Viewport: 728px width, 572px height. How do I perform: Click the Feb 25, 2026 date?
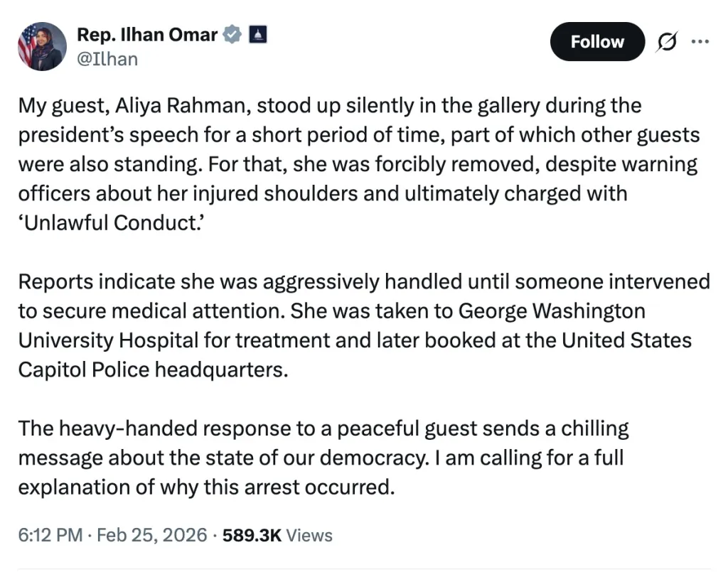[151, 535]
